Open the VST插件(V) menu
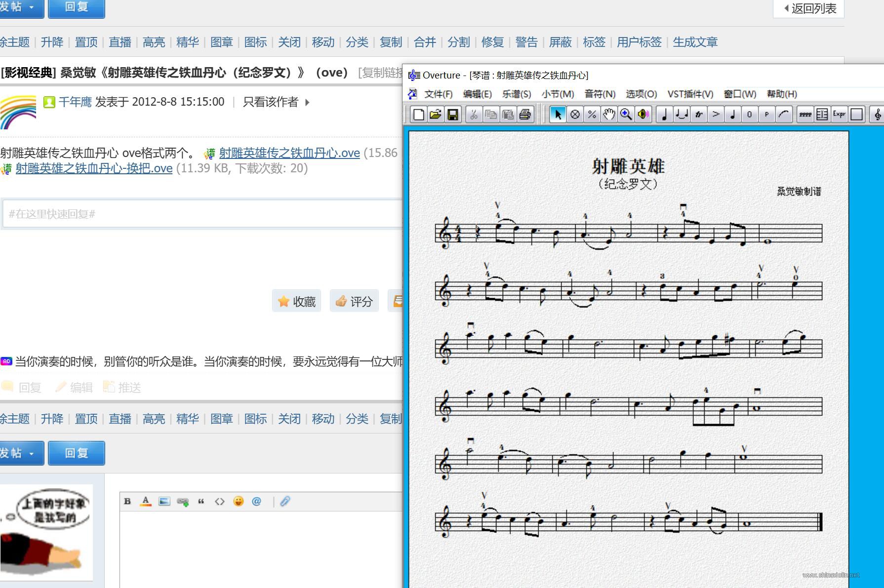The image size is (884, 588). click(690, 94)
